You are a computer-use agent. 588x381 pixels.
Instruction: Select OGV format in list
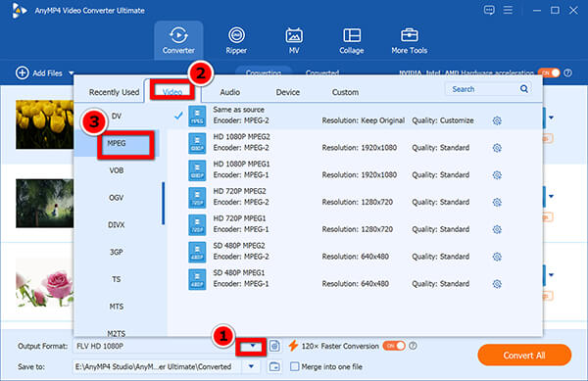coord(117,198)
